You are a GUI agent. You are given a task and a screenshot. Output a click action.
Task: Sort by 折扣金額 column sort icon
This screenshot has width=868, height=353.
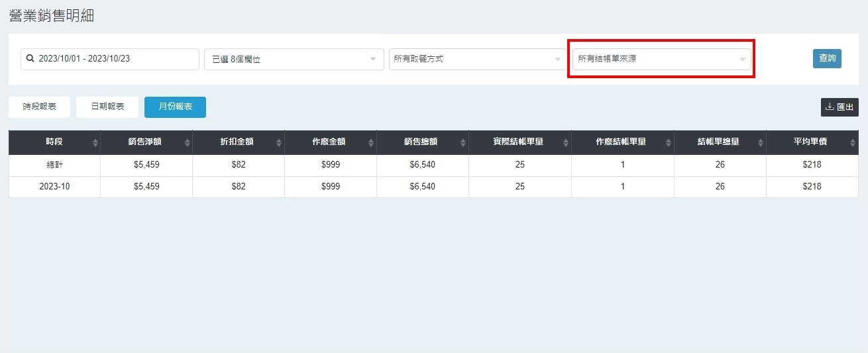click(279, 143)
